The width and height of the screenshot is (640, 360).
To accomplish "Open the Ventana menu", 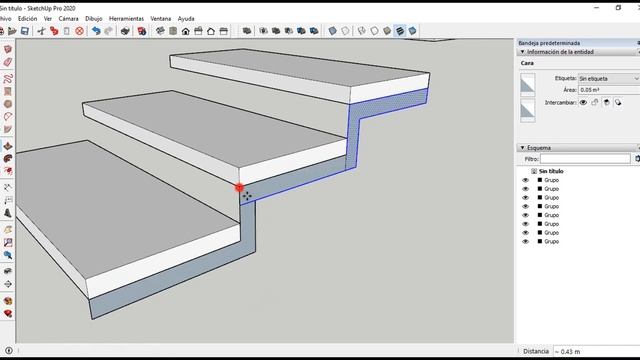I will pos(161,19).
